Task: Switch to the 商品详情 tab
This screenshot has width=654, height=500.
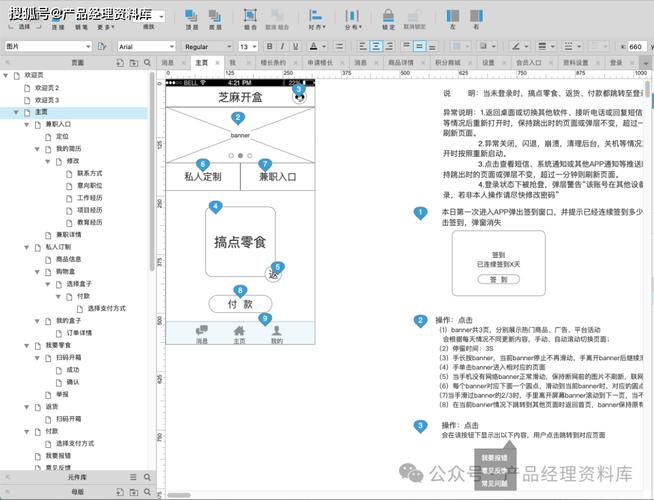Action: pos(400,63)
